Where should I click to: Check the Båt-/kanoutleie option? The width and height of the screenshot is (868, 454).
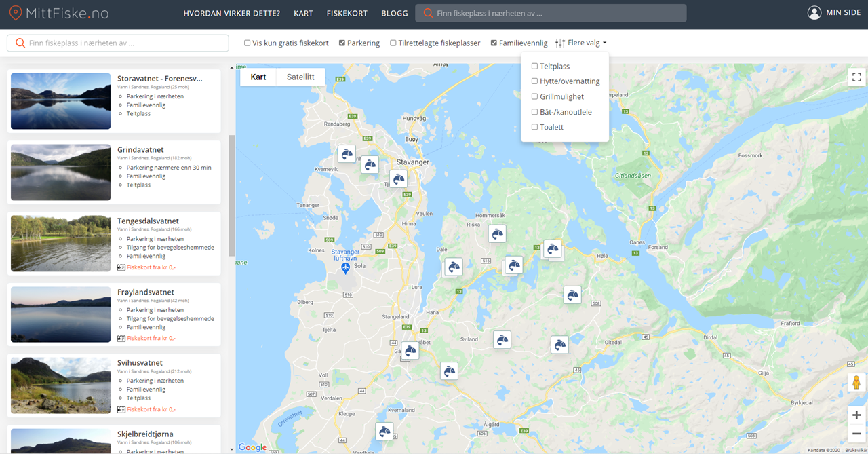(534, 111)
